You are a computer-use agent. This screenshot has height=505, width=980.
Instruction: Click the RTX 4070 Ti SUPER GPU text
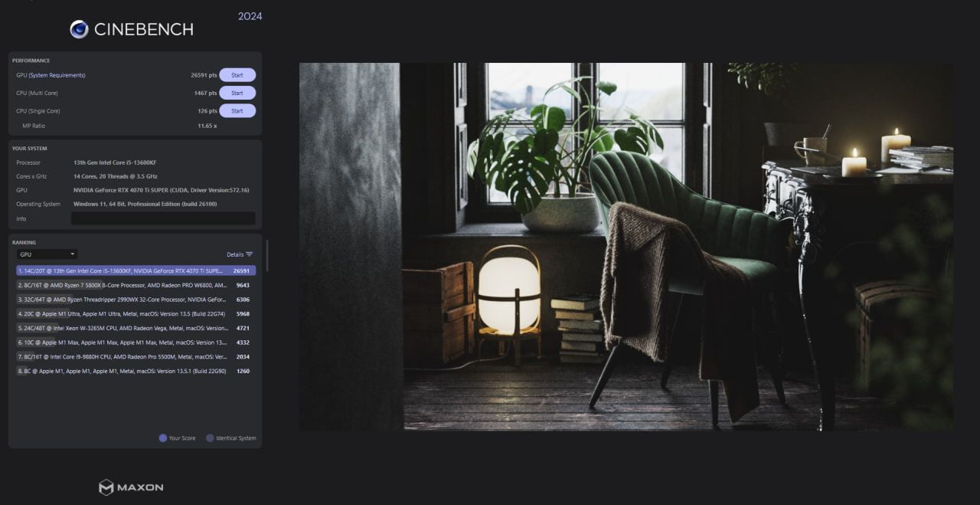click(161, 190)
